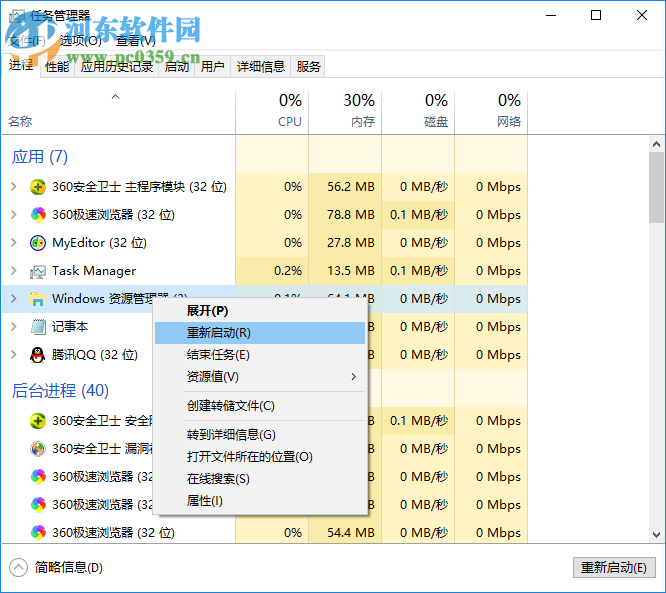
Task: Open the 服务 tab
Action: [x=308, y=67]
